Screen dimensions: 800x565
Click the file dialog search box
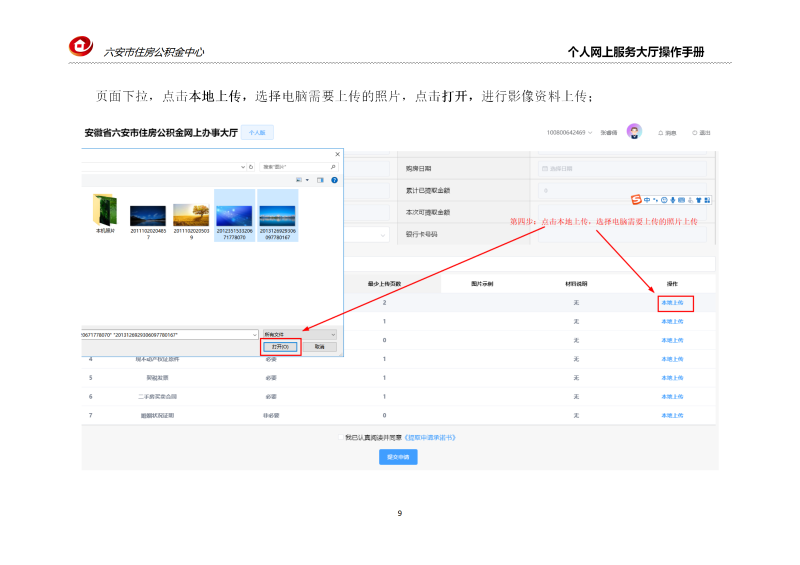(298, 167)
